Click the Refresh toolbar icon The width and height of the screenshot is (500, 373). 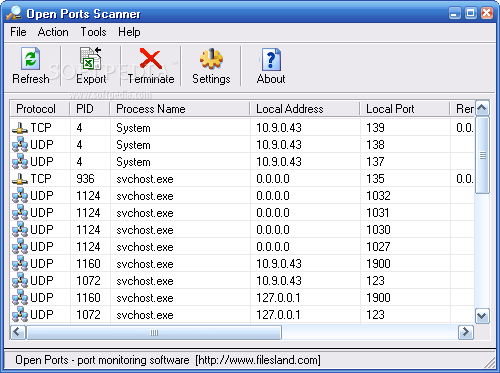(x=31, y=59)
